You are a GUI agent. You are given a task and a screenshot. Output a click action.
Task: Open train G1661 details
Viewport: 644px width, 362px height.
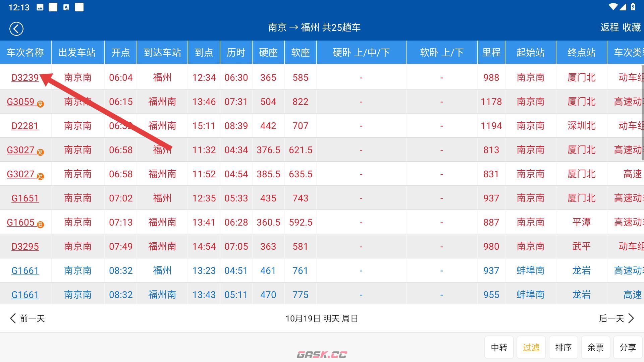[x=25, y=270]
